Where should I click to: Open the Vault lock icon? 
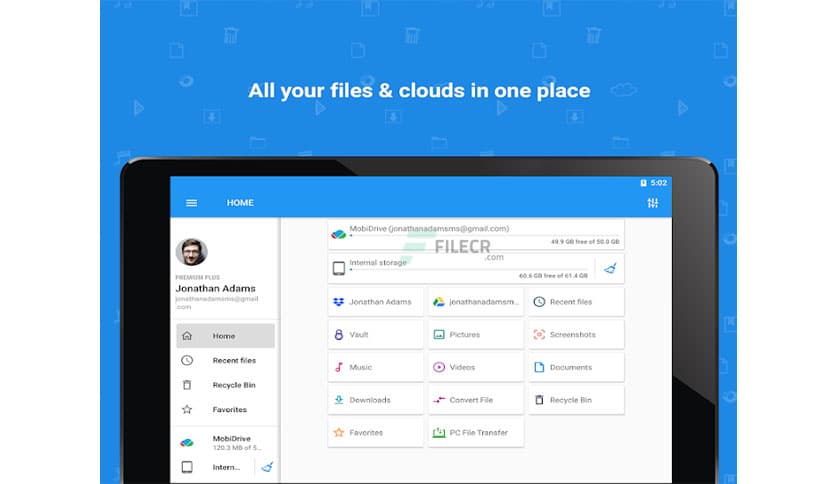(x=339, y=335)
